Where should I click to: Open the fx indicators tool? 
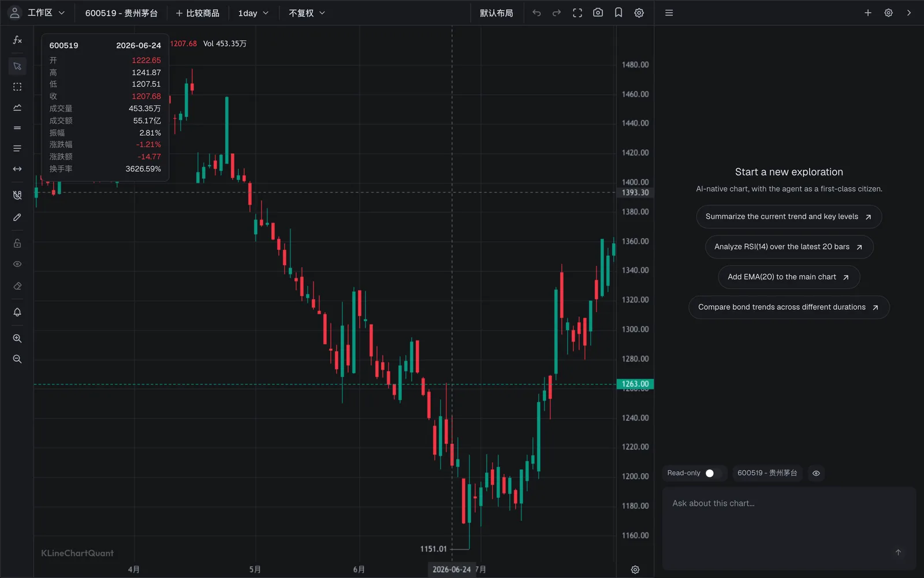coord(17,40)
